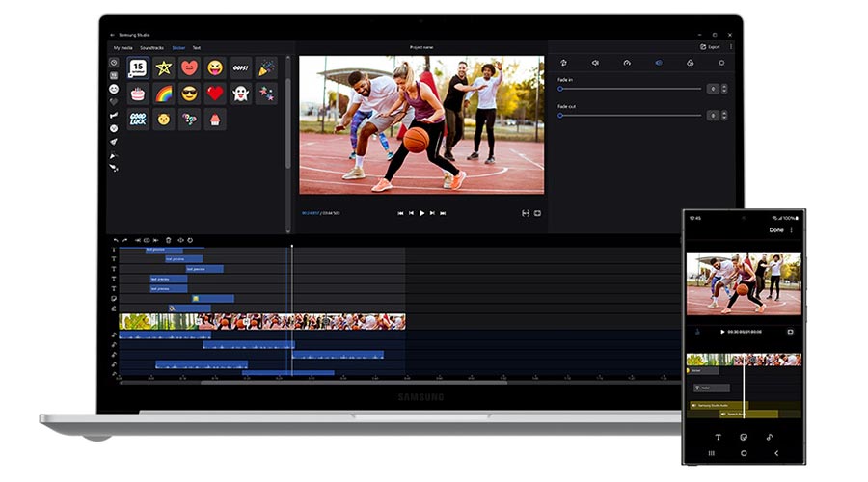This screenshot has width=868, height=482.
Task: Open the phone's three-dot menu
Action: click(x=791, y=229)
